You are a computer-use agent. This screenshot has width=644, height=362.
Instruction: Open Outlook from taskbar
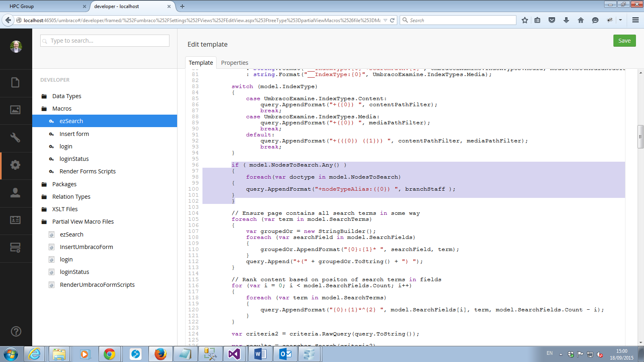click(x=285, y=354)
